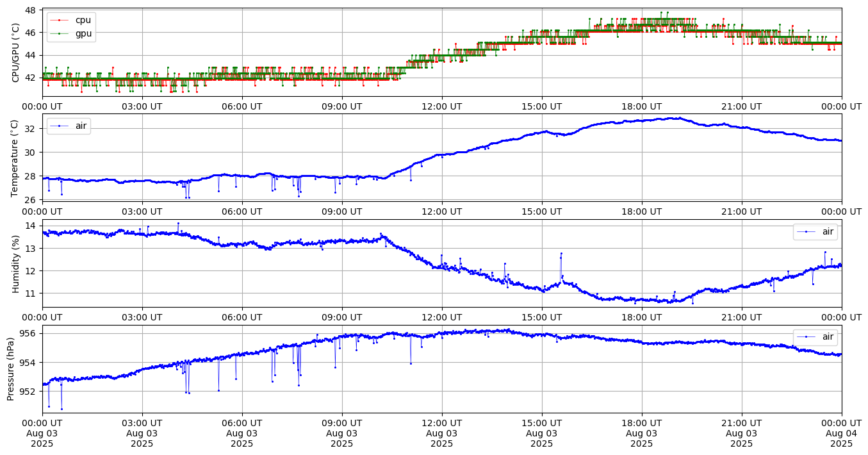Click the "00:00 UT Aug 04 2025" tick label
Image resolution: width=868 pixels, height=455 pixels.
tap(842, 433)
